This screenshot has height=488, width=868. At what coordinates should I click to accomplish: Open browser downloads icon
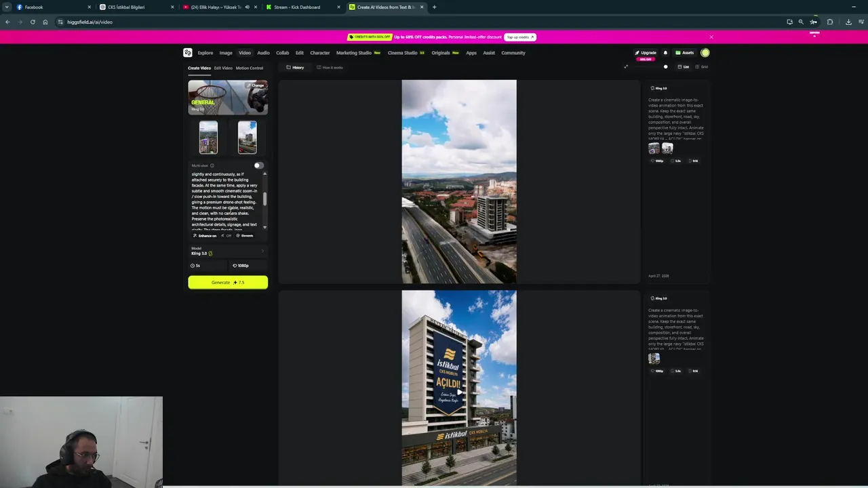click(x=848, y=22)
